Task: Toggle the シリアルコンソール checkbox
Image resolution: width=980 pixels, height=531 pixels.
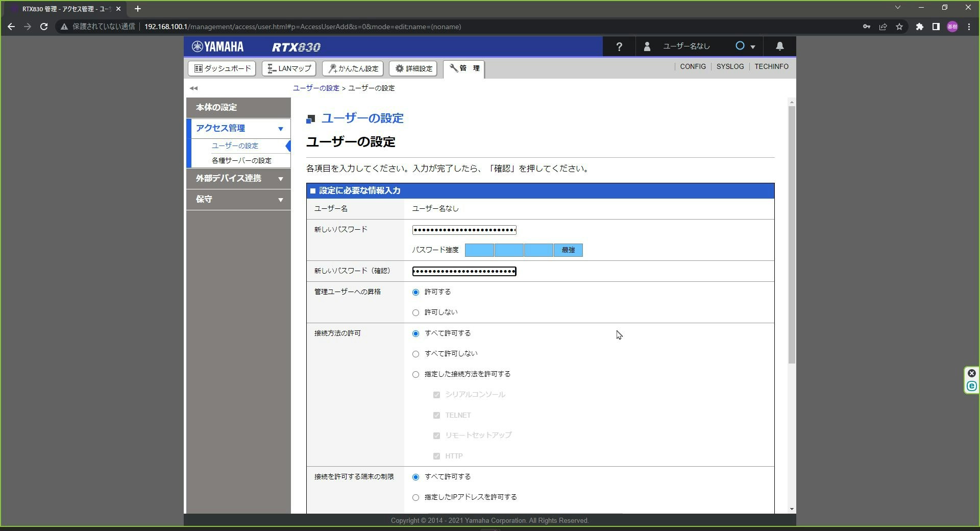Action: click(x=436, y=395)
